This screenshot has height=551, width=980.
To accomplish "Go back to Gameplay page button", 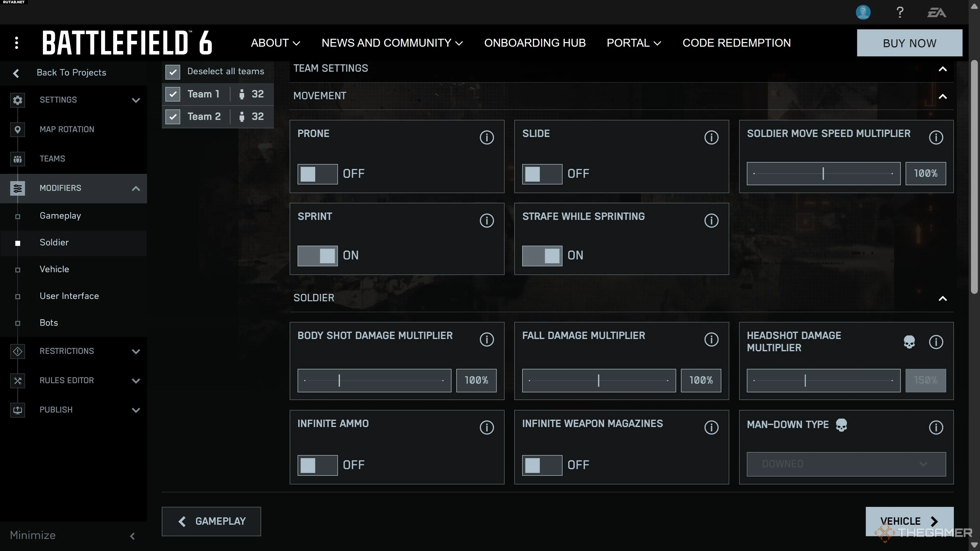I will pos(212,521).
